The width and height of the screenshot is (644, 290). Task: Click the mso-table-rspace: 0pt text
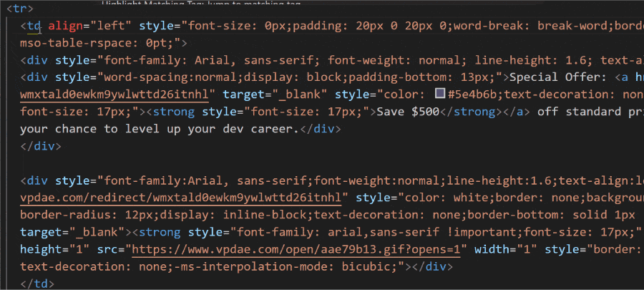99,43
